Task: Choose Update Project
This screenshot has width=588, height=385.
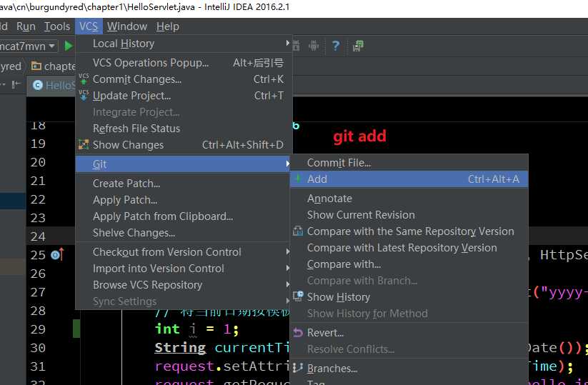Action: pos(184,96)
